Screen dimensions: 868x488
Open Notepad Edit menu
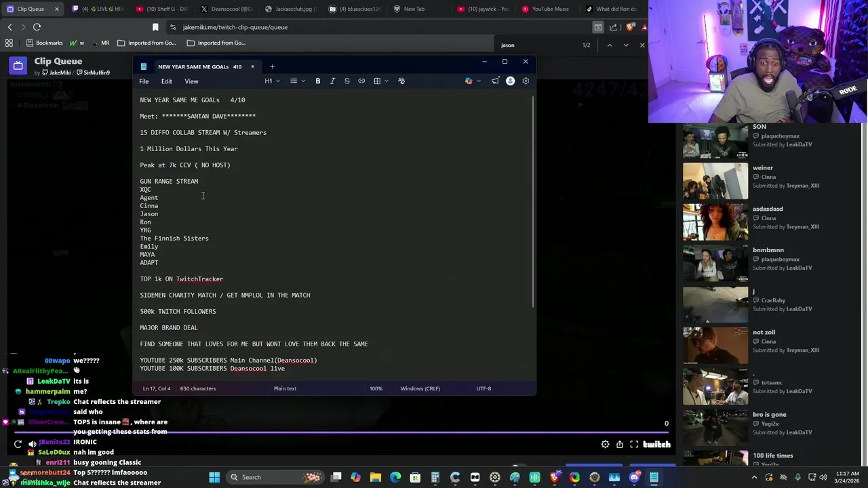click(x=166, y=81)
